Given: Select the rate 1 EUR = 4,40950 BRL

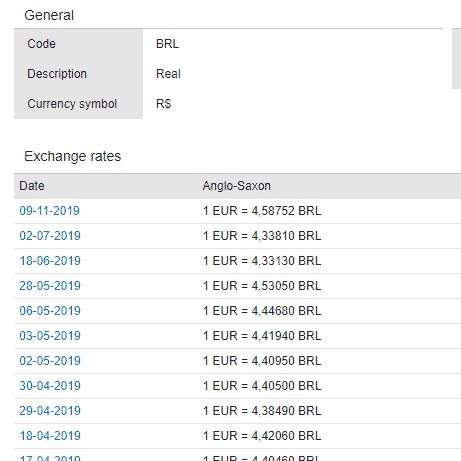Looking at the screenshot, I should (262, 361).
